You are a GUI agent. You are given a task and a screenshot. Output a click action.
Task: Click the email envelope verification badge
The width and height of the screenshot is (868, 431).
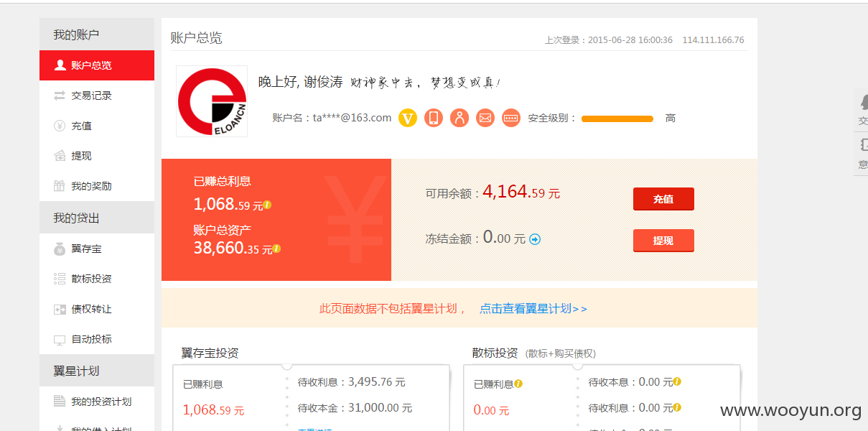pyautogui.click(x=485, y=118)
